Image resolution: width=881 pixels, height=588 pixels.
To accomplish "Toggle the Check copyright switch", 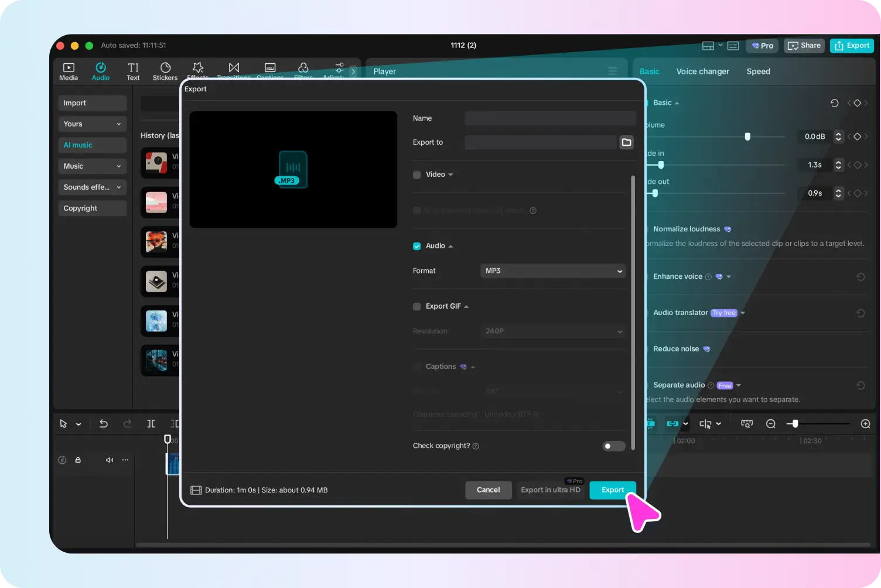I will (x=613, y=446).
